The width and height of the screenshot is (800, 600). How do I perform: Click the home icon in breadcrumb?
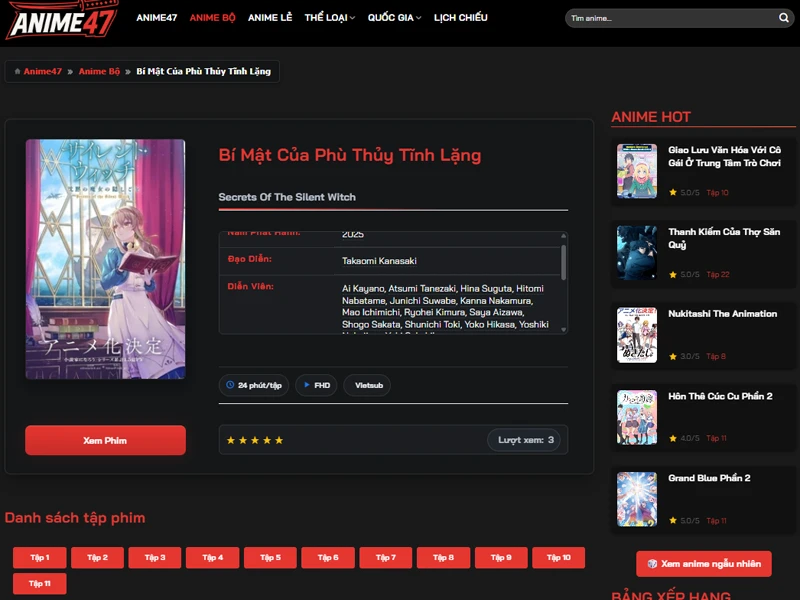coord(17,71)
